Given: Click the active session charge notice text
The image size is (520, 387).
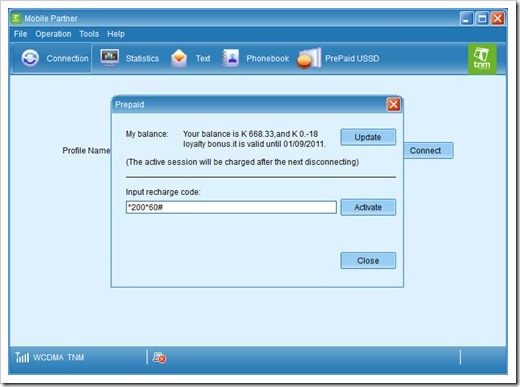Looking at the screenshot, I should coord(242,162).
